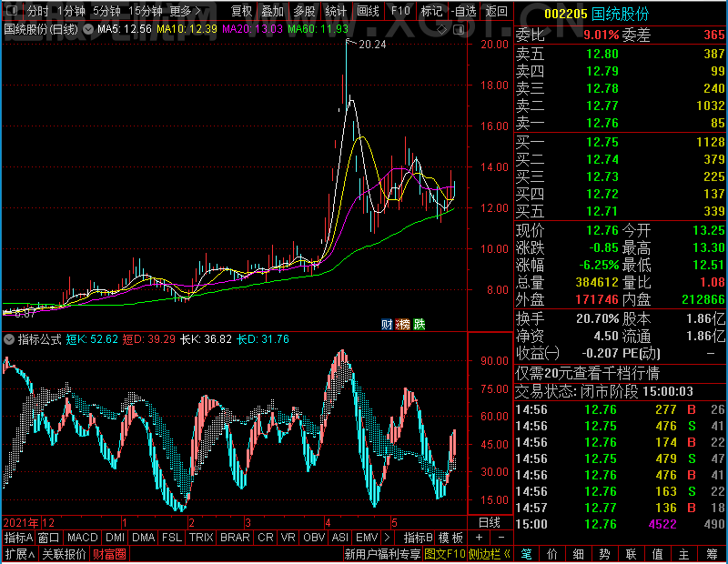The width and height of the screenshot is (728, 564).
Task: Switch sidebar to 细 detail tab
Action: (579, 554)
